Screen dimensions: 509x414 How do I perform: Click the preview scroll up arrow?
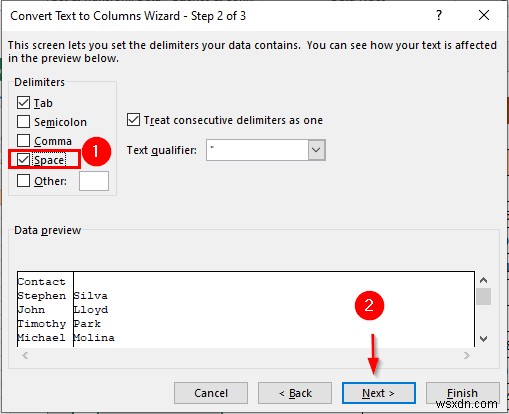coord(483,280)
